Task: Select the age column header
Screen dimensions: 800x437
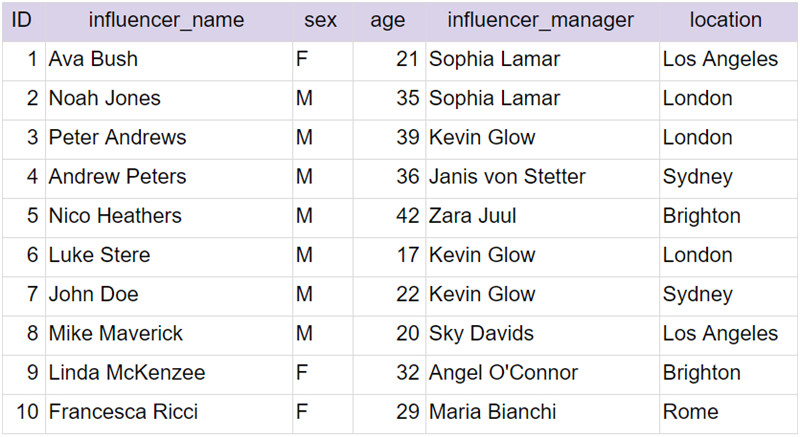Action: (389, 21)
